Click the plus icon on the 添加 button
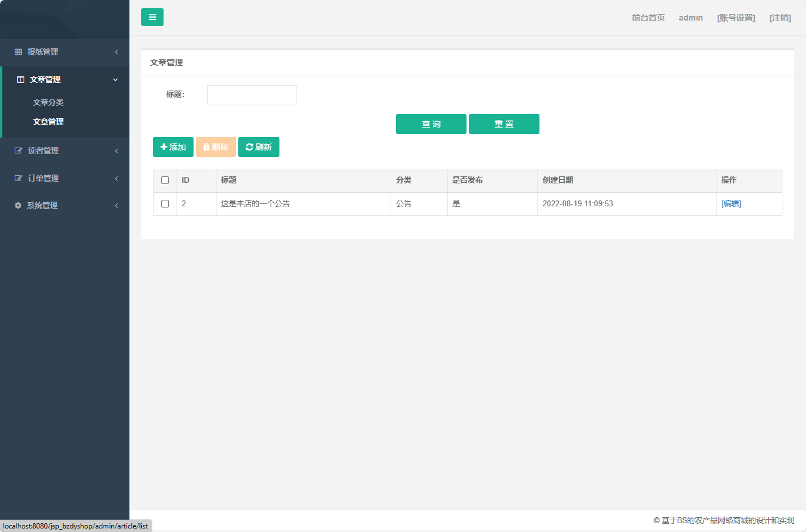Image resolution: width=806 pixels, height=532 pixels. [163, 147]
